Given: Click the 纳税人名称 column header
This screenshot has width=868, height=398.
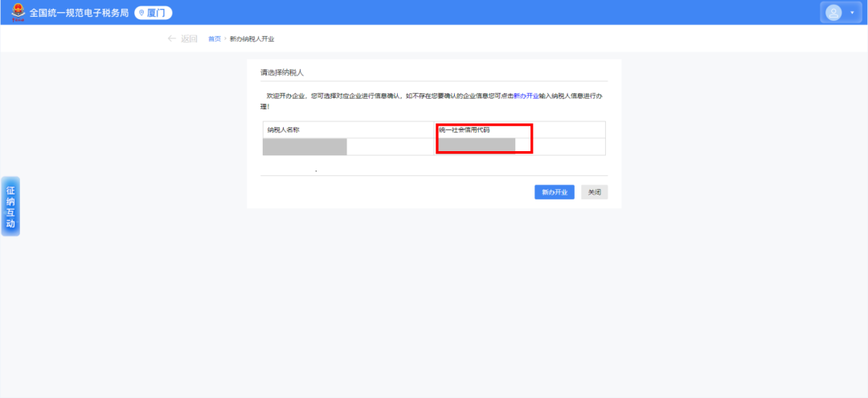Looking at the screenshot, I should (348, 130).
